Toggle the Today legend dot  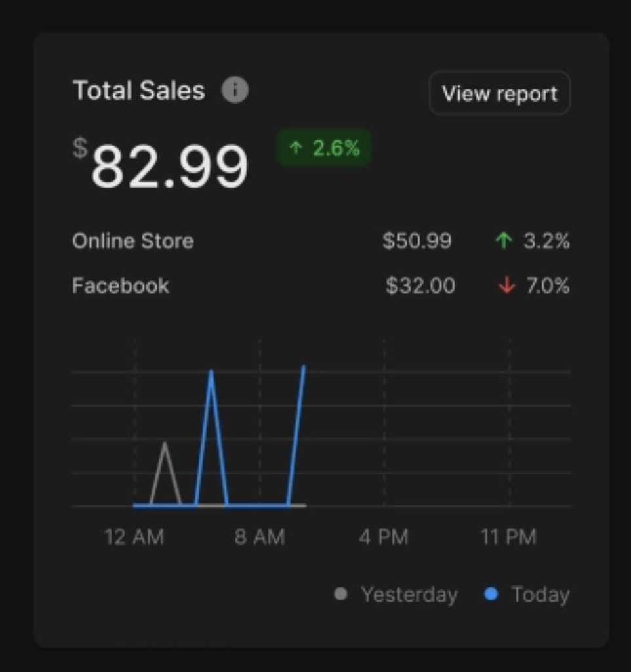coord(491,595)
